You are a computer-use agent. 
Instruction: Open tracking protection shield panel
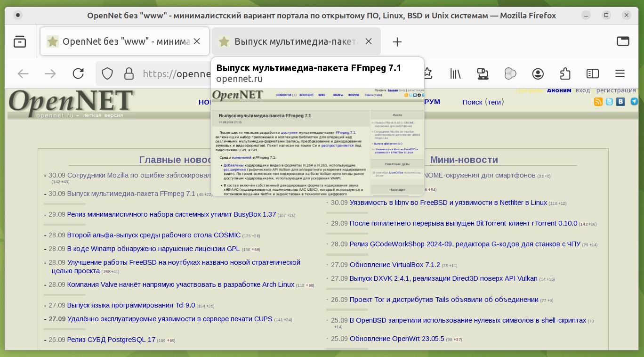tap(107, 73)
